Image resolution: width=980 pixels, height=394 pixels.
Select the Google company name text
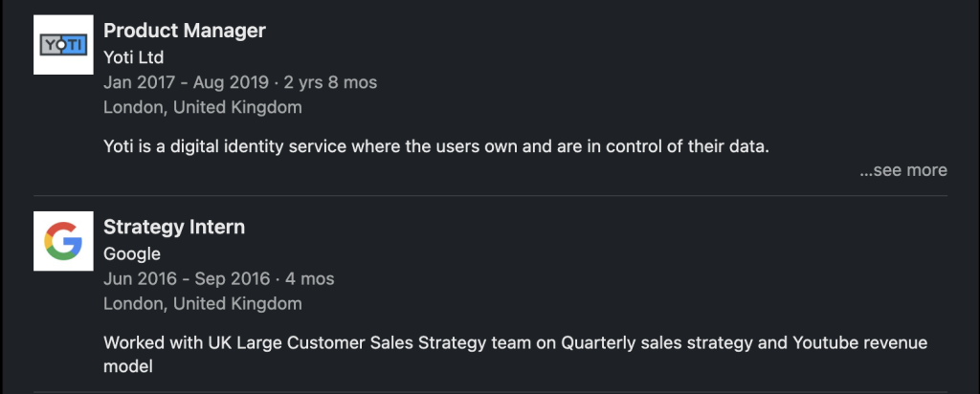click(132, 253)
